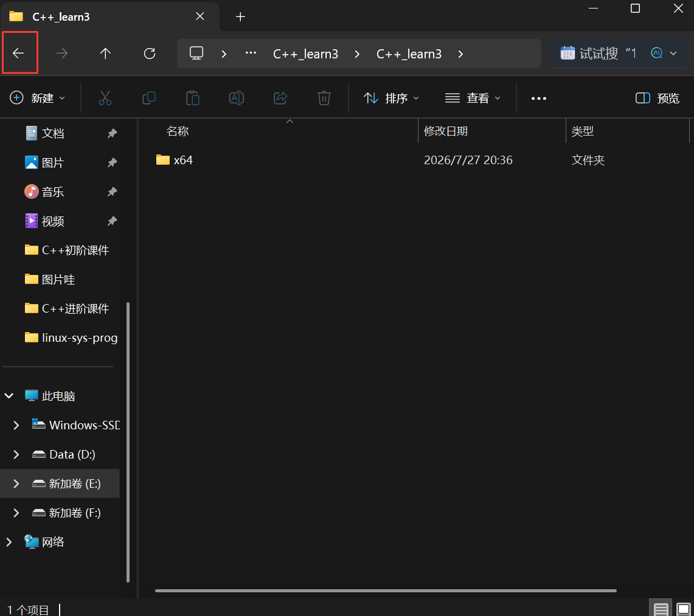Open the See more ellipsis menu
This screenshot has height=616, width=694.
click(539, 99)
